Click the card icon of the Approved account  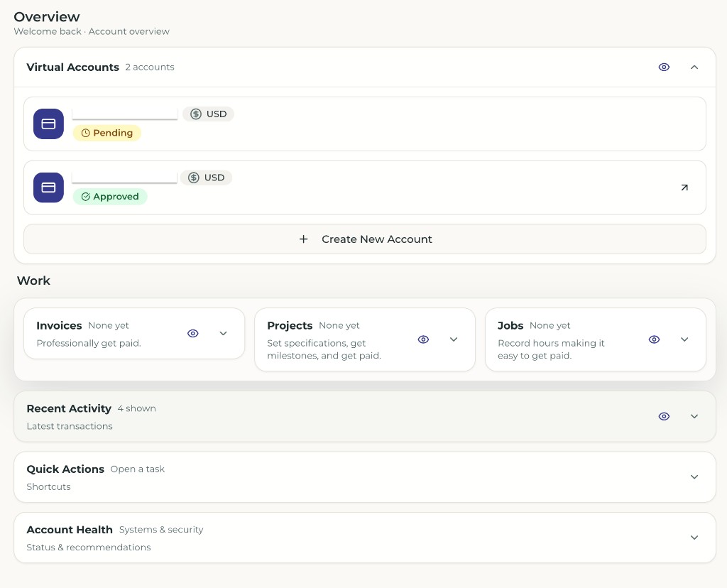point(48,187)
